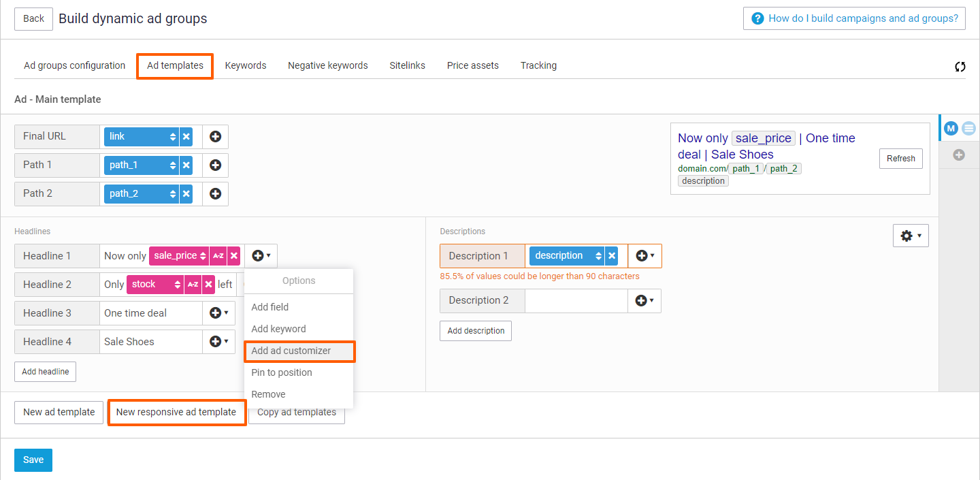This screenshot has height=480, width=980.
Task: Remove the description field from Description 1
Action: point(612,256)
